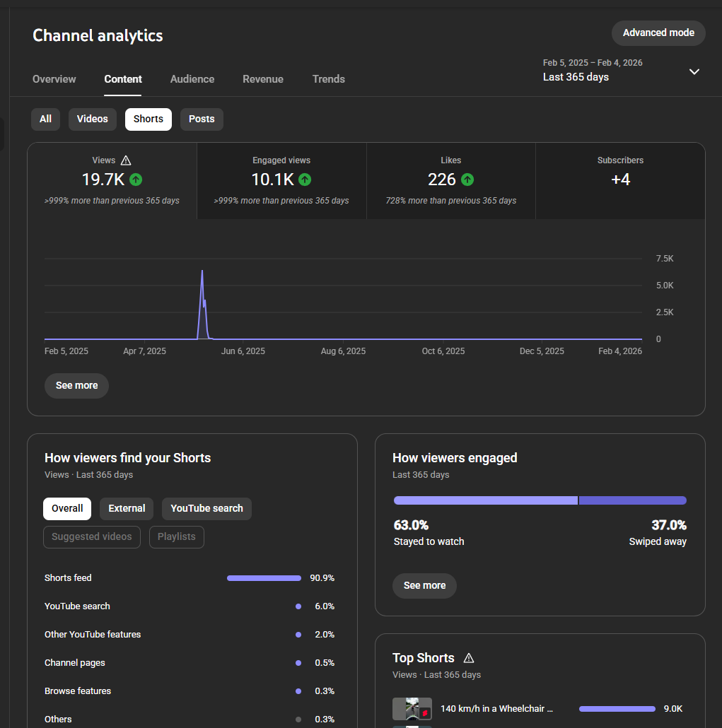The height and width of the screenshot is (728, 722).
Task: Select the All content filter chip
Action: pos(45,119)
